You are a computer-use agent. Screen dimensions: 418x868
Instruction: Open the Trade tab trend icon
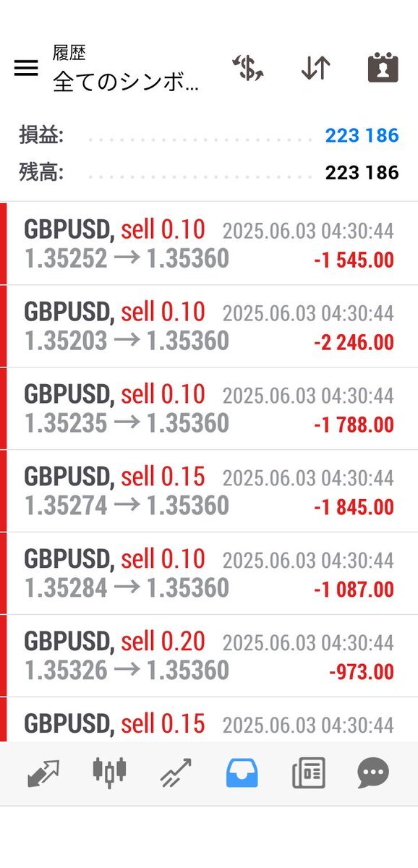[176, 773]
